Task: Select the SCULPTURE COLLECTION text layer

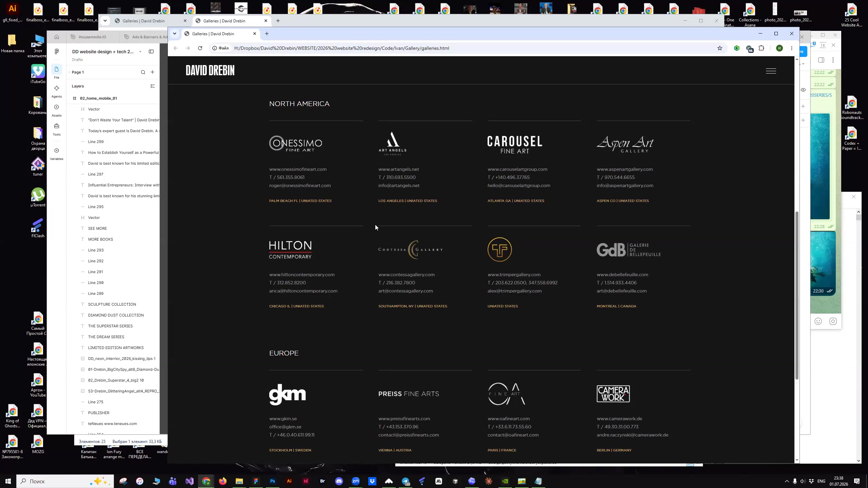Action: coord(112,304)
